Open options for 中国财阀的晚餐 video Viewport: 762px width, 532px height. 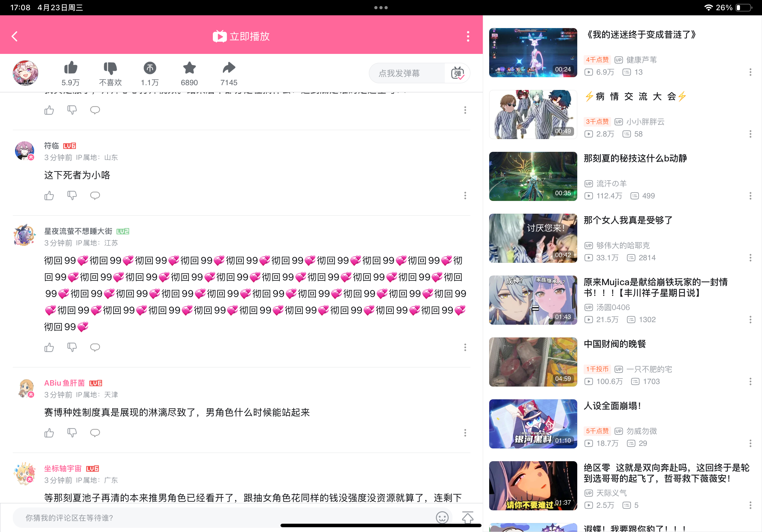tap(750, 381)
